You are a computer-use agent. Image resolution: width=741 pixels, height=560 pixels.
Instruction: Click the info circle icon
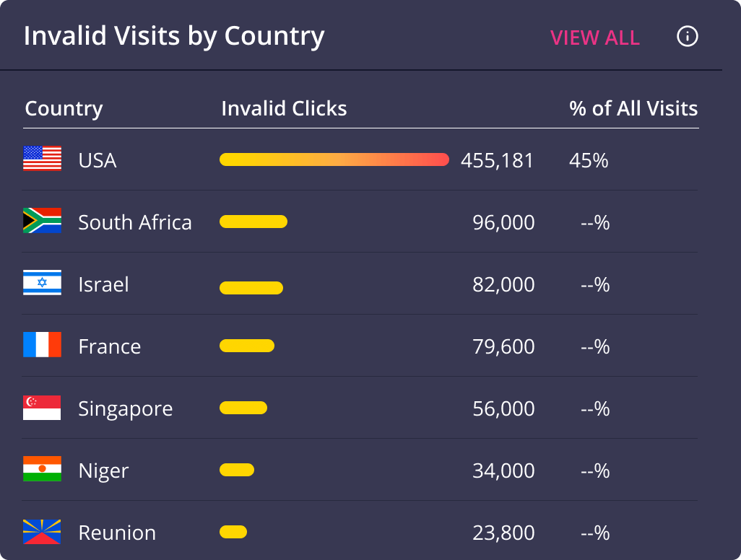pos(687,36)
